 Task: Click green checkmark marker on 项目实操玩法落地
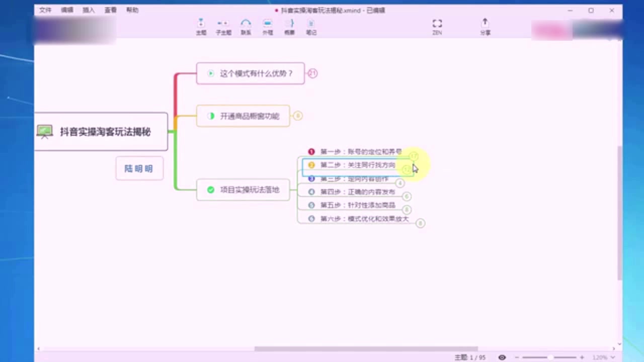click(x=211, y=190)
